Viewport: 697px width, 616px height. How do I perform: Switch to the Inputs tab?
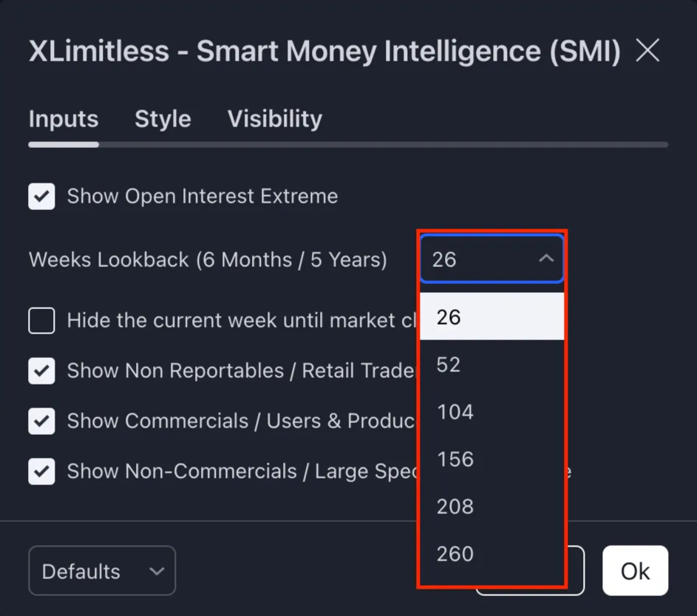tap(64, 119)
